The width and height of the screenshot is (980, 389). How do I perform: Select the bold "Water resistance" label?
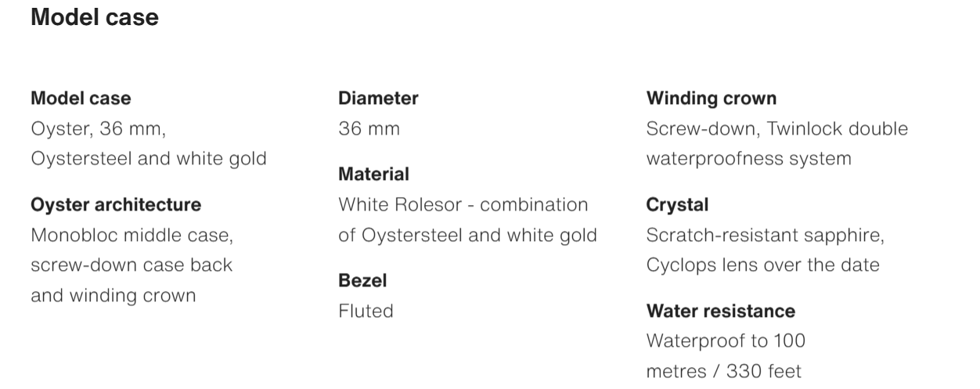720,311
